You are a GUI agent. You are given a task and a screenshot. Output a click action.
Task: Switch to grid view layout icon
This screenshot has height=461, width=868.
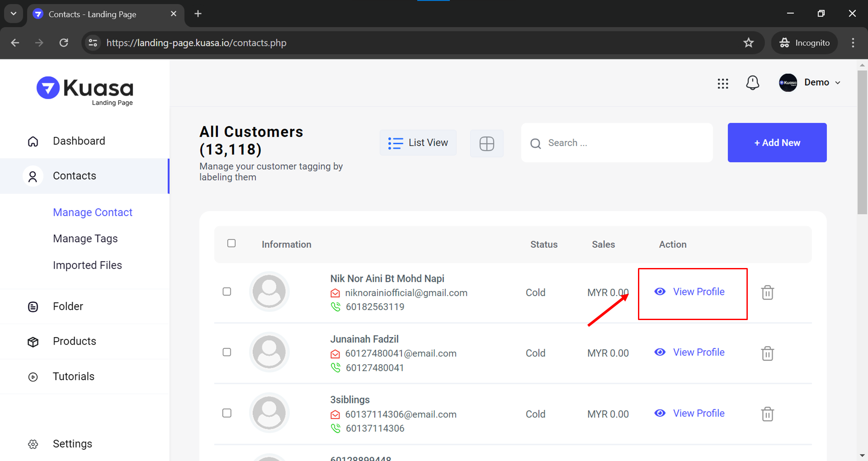487,143
